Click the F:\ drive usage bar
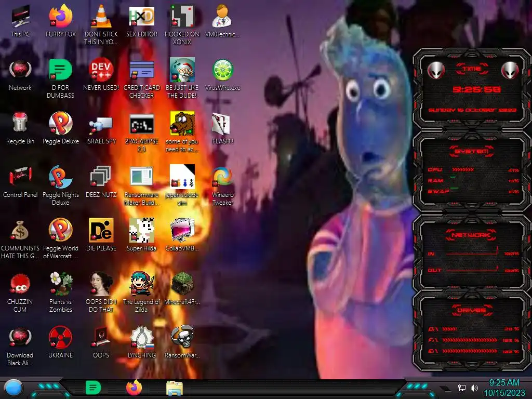This screenshot has height=399, width=532. (470, 340)
